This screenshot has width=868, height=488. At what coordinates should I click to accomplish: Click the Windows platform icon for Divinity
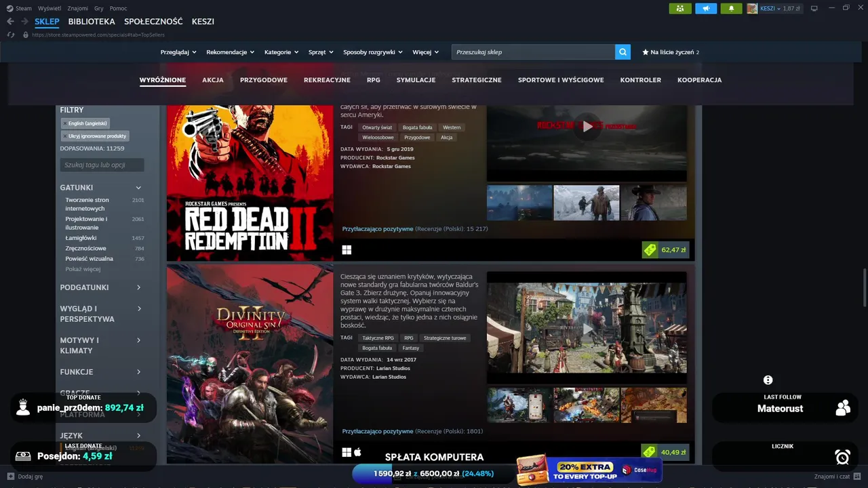click(347, 452)
